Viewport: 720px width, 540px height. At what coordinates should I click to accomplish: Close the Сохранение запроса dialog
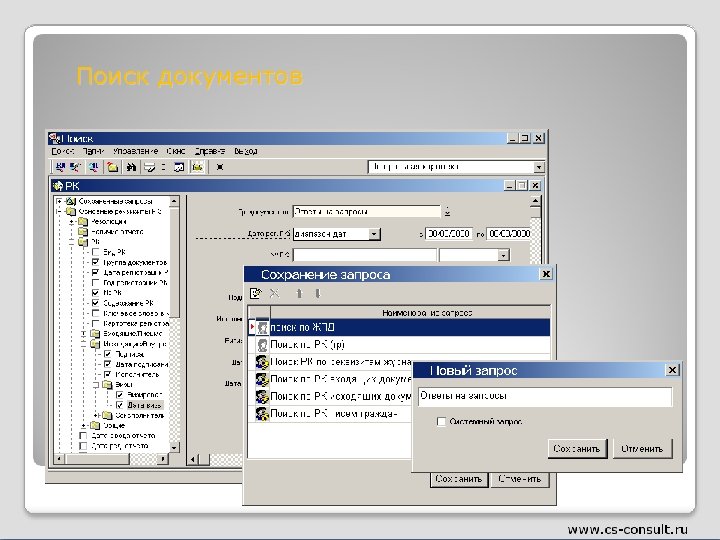point(546,274)
